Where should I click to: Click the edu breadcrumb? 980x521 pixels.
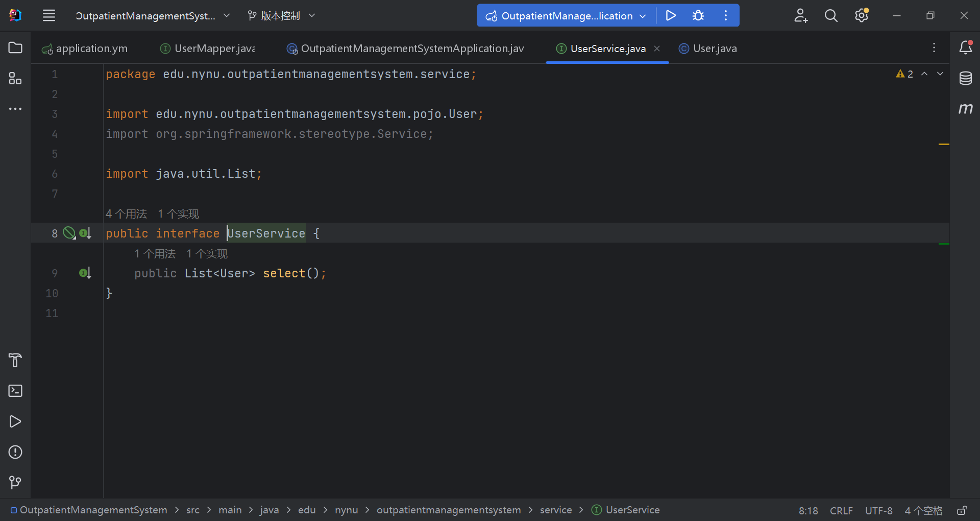307,510
